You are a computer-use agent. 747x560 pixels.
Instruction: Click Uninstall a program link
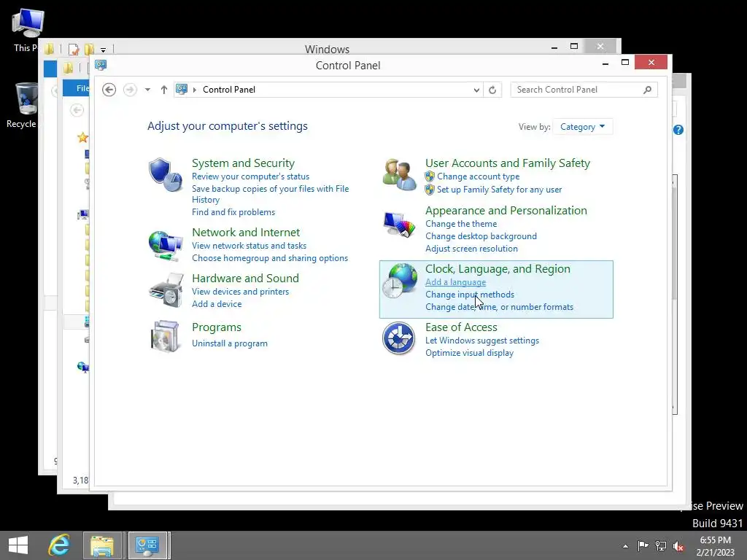(230, 343)
